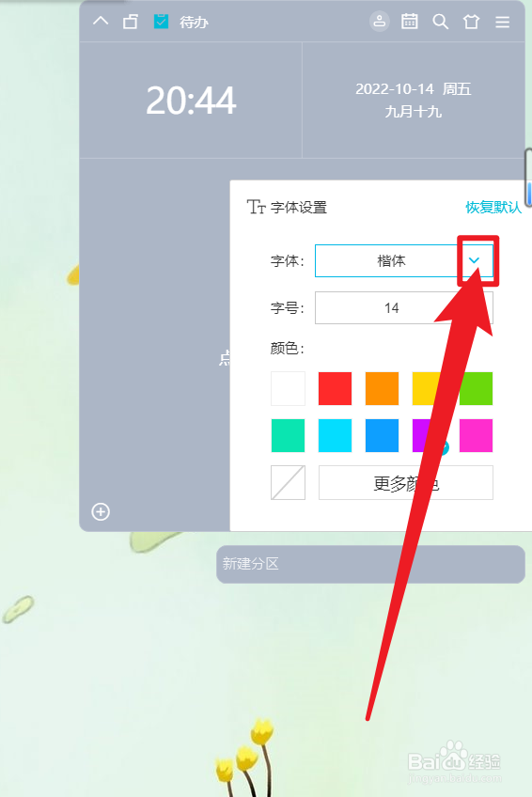This screenshot has height=797, width=532.
Task: Select the red color swatch
Action: (x=335, y=388)
